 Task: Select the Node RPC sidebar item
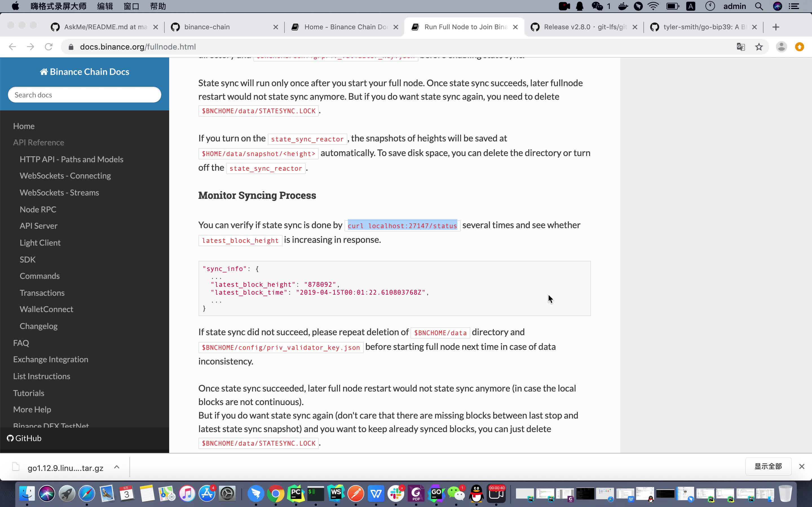click(38, 209)
